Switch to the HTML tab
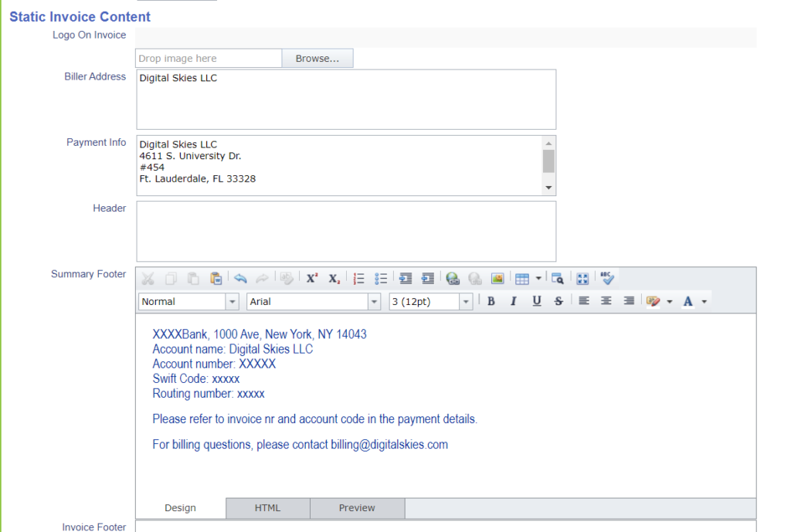 click(267, 508)
